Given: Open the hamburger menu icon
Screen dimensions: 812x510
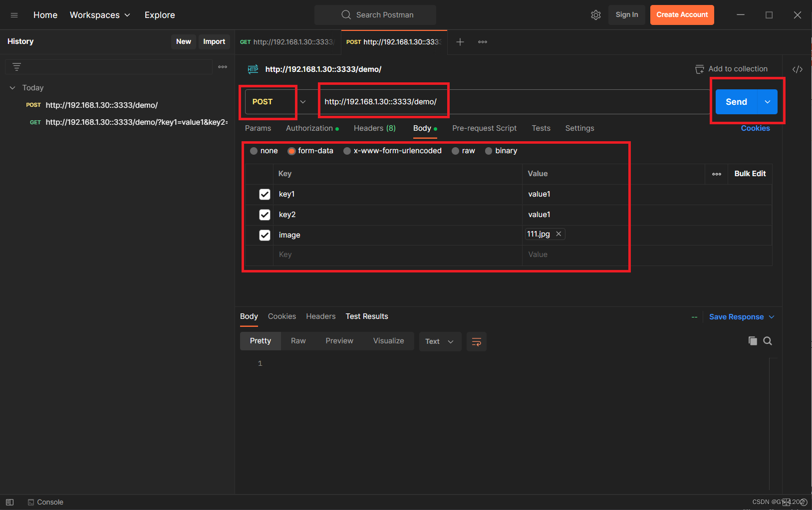Looking at the screenshot, I should [14, 15].
